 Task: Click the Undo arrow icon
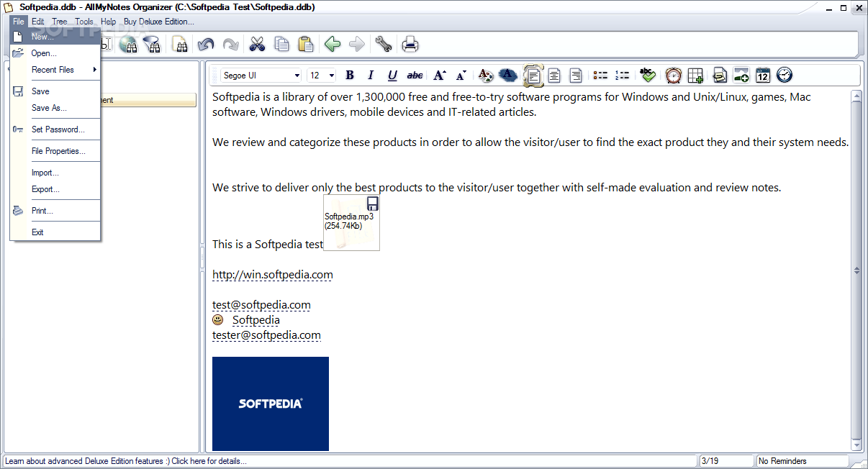tap(206, 45)
